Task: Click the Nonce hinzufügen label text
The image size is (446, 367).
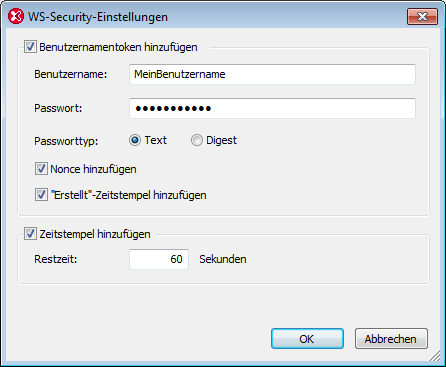Action: pos(93,169)
